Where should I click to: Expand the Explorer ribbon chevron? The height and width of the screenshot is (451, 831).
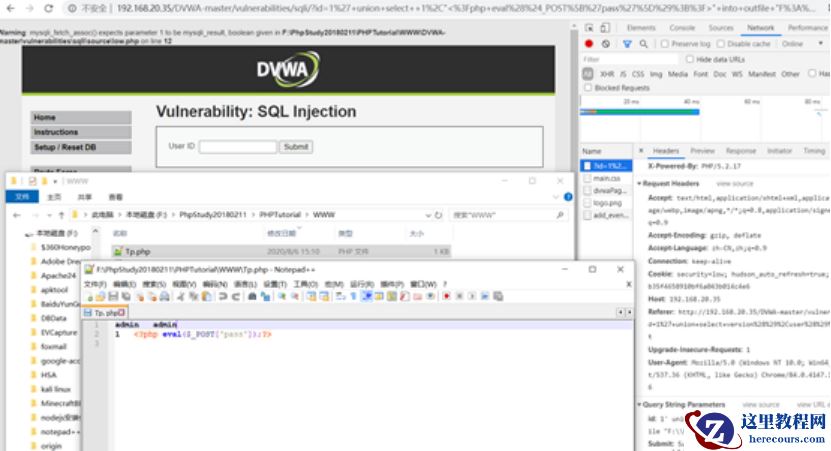(555, 197)
